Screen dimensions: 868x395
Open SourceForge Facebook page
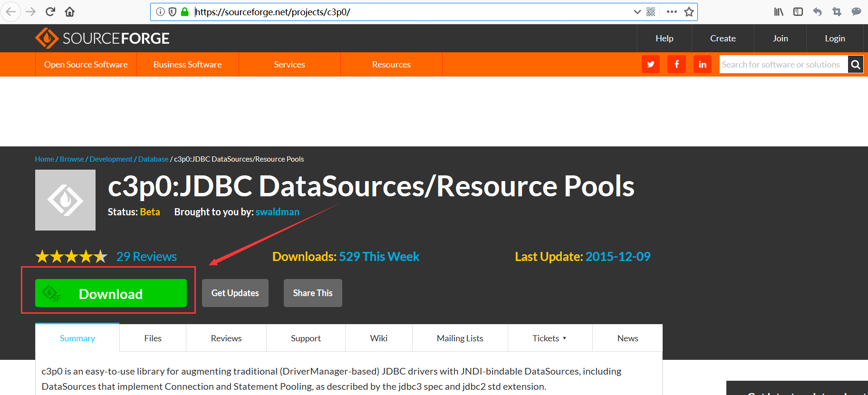pos(676,64)
